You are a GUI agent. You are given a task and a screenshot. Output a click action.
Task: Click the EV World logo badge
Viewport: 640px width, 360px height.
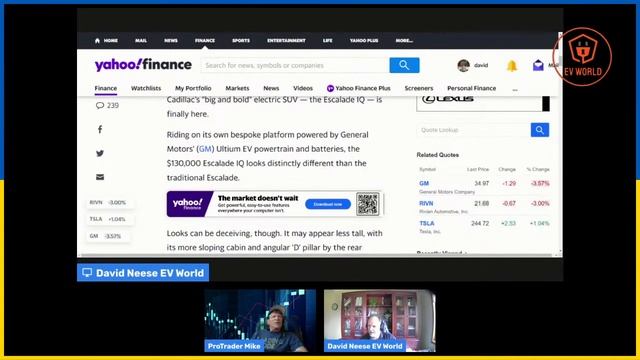[x=582, y=57]
